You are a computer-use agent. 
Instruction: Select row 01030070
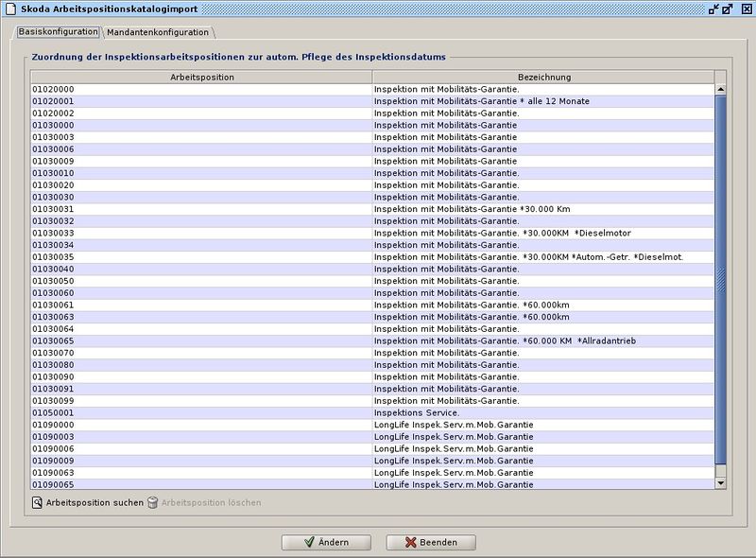point(372,353)
